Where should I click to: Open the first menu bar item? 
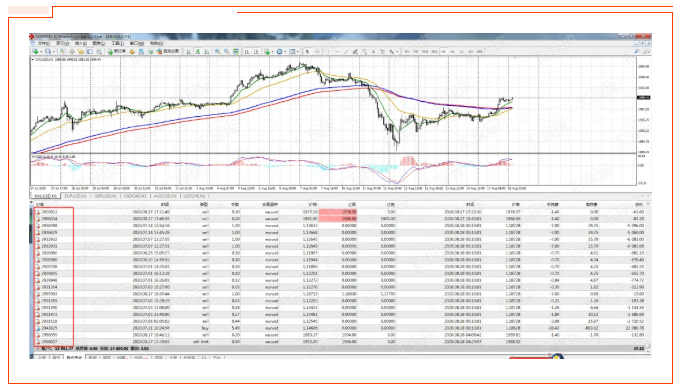[44, 43]
